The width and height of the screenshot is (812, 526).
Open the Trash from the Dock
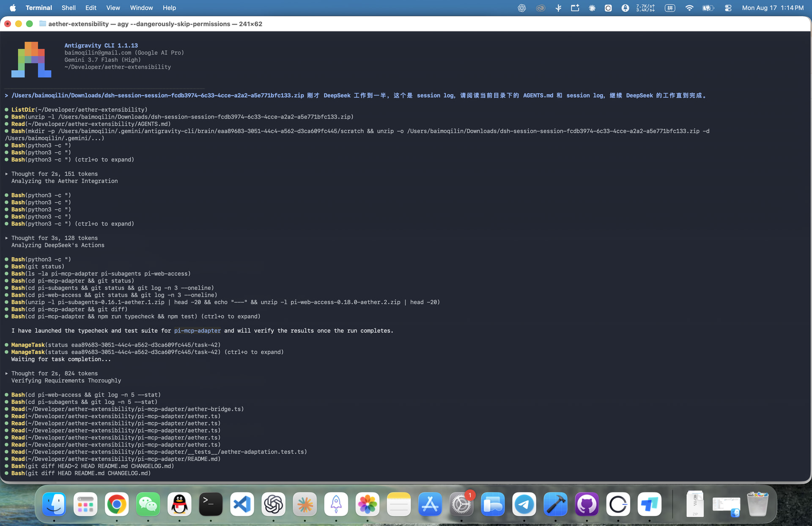757,504
